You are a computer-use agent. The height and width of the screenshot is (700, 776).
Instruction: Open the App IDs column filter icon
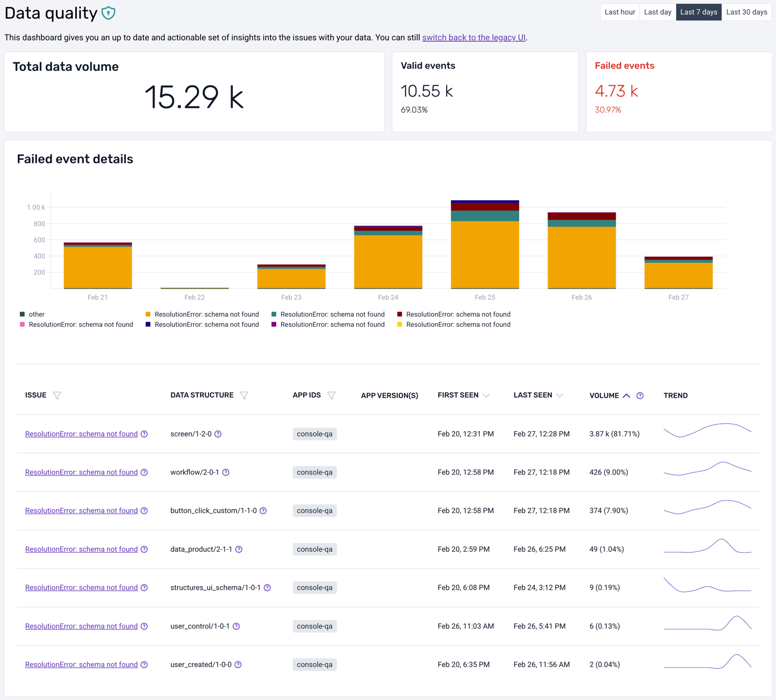[331, 396]
